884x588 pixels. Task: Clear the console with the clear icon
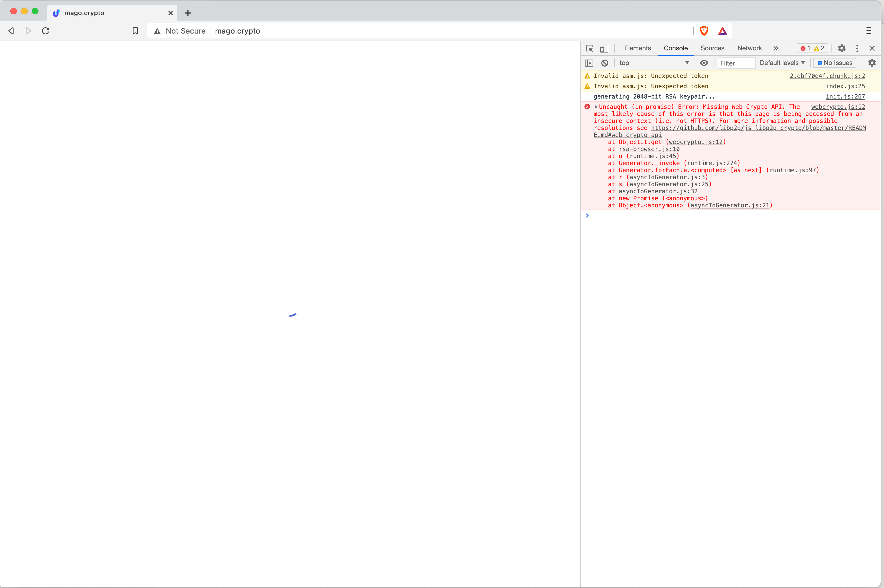(604, 63)
